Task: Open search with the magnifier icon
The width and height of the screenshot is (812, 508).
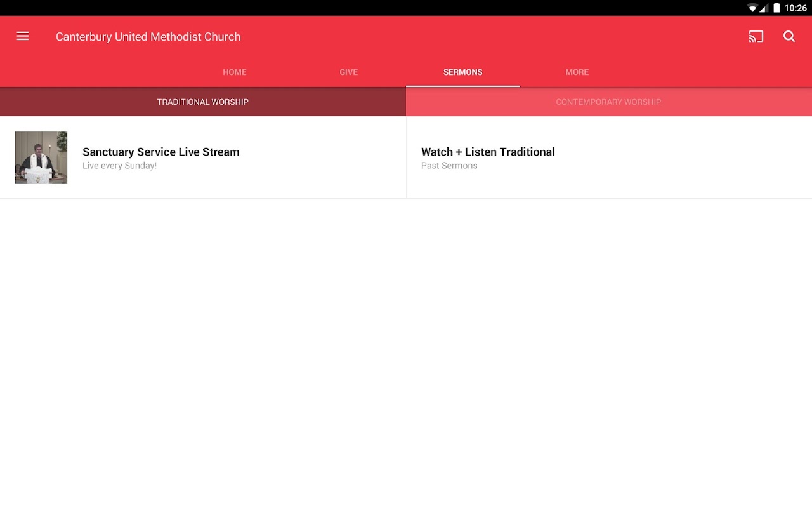Action: coord(789,36)
